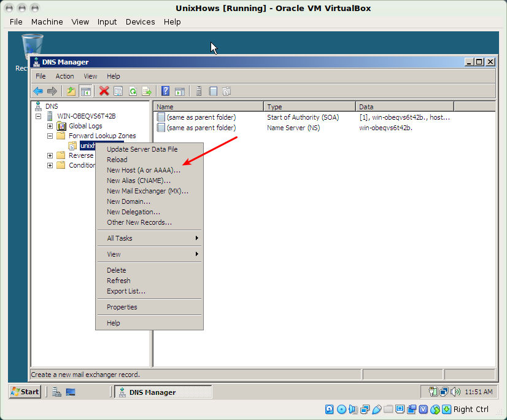This screenshot has height=420, width=507.
Task: Select Help at bottom of context menu
Action: (150, 323)
